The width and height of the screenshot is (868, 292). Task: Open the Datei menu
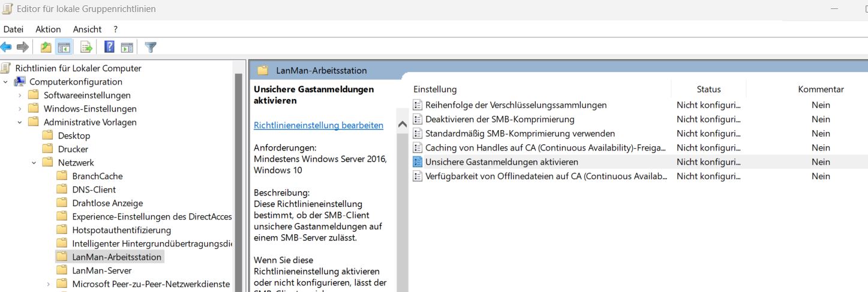point(13,29)
